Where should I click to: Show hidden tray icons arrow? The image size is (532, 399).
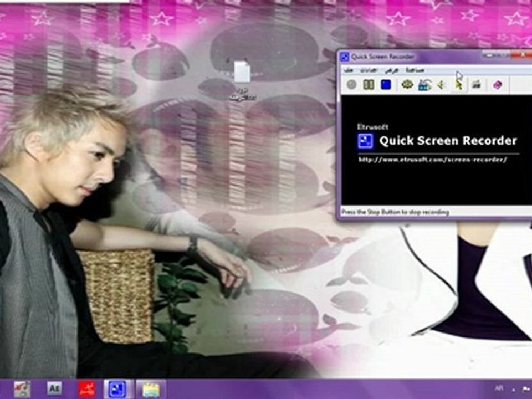point(514,390)
